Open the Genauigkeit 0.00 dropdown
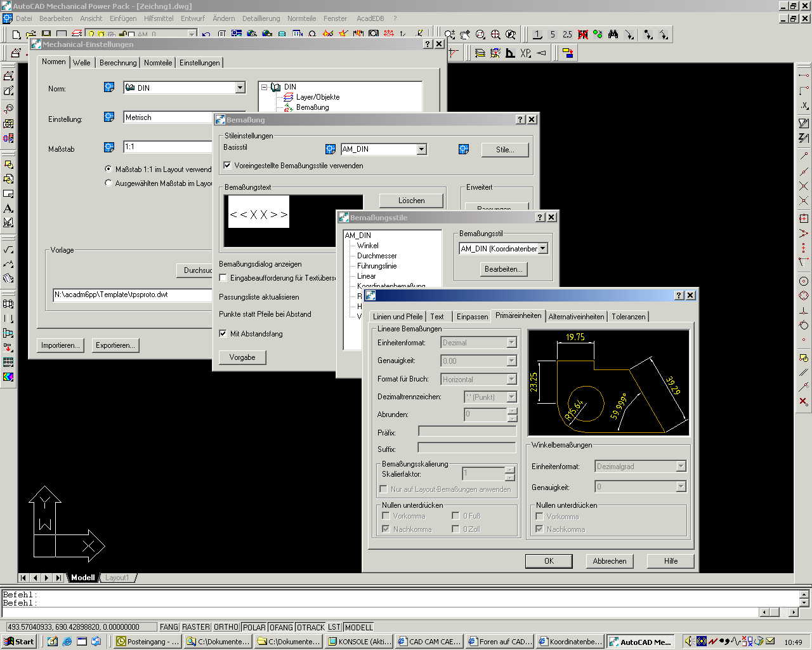This screenshot has height=650, width=812. 511,361
